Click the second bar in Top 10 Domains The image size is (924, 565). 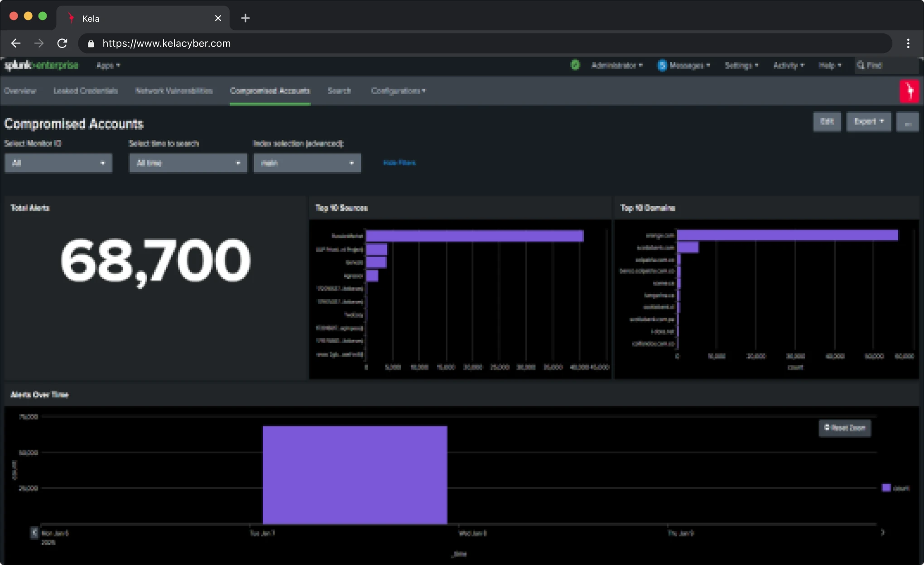click(x=688, y=247)
